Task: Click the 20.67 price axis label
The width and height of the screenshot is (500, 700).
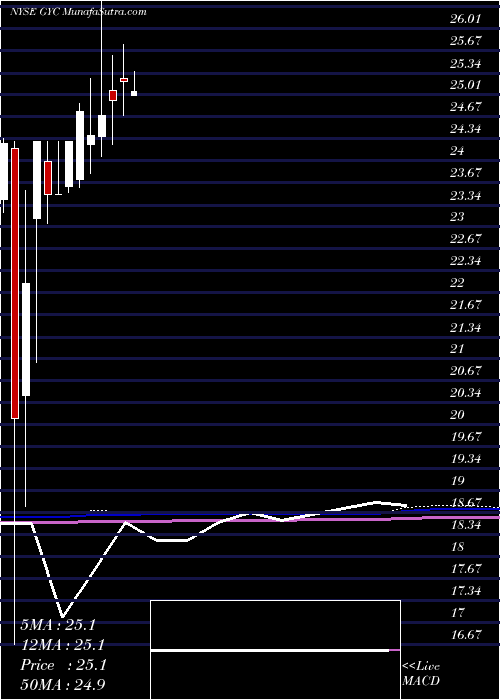Action: 466,371
